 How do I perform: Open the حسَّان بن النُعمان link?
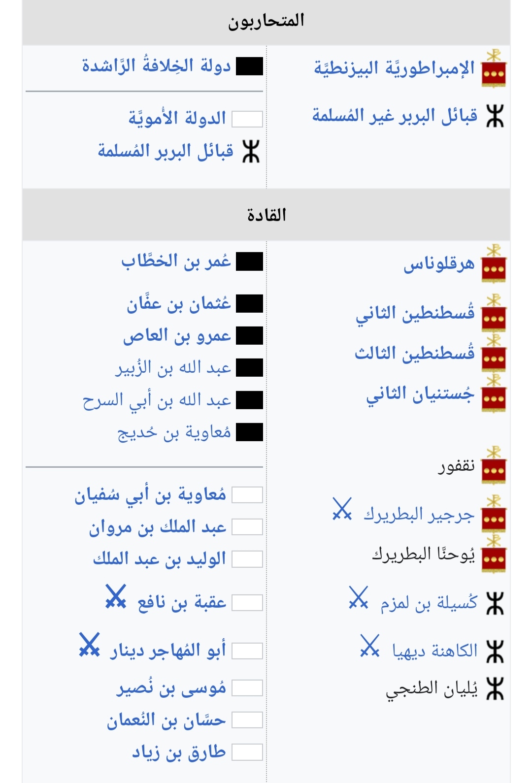(x=166, y=720)
